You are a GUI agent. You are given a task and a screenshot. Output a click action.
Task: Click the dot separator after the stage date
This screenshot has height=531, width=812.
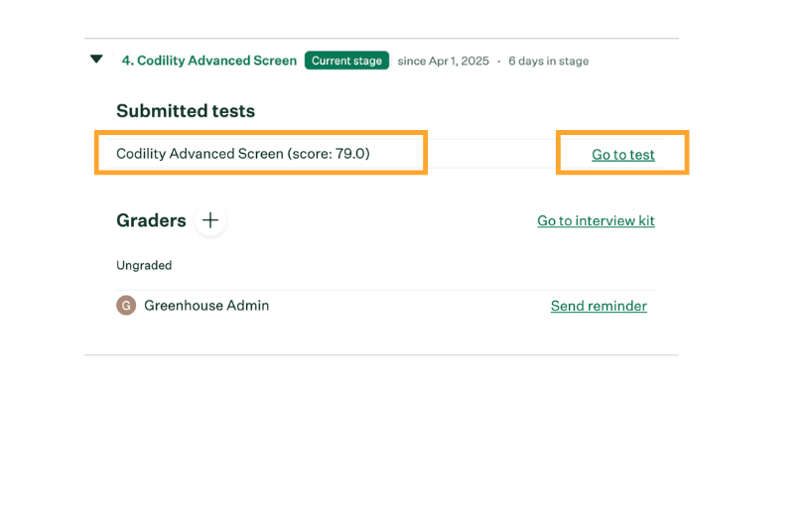(x=498, y=62)
